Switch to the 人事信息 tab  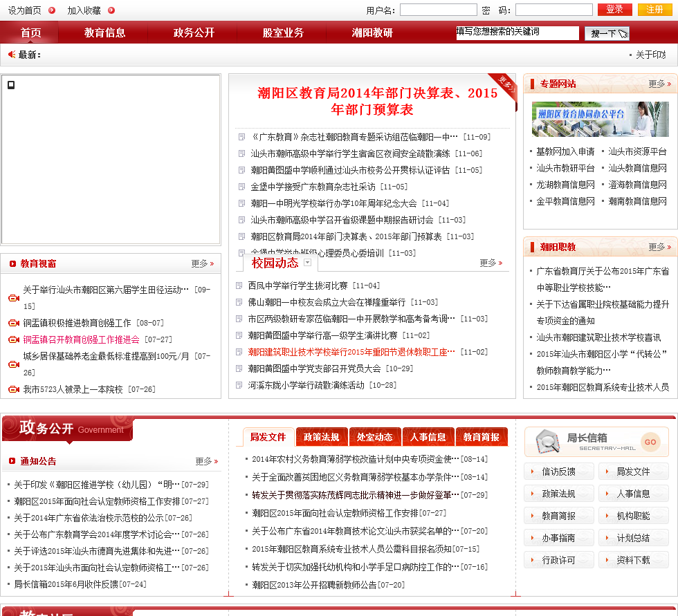(428, 437)
